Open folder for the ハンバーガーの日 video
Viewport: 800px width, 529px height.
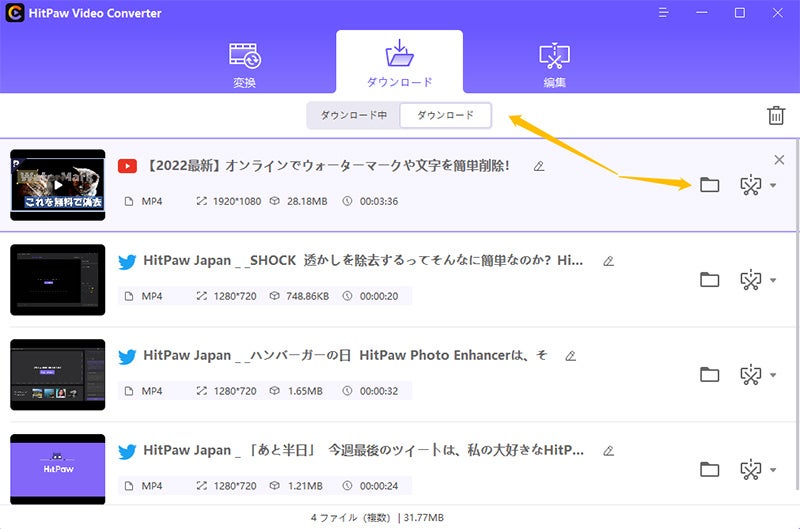coord(709,374)
